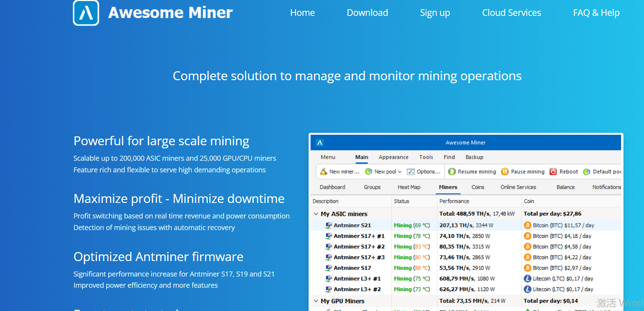
Task: Click the green Resume mining icon
Action: (x=452, y=172)
